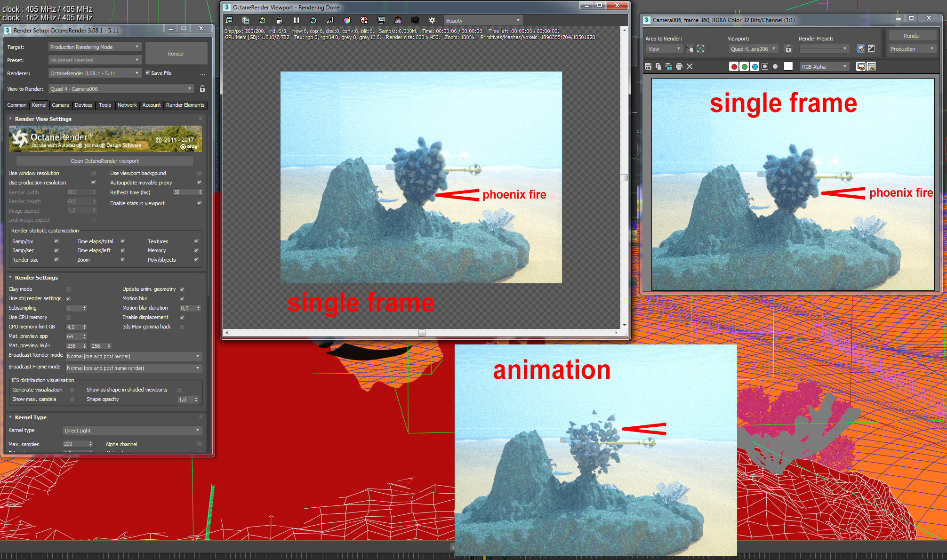This screenshot has height=560, width=947.
Task: Click the Open OctaneRender viewport button
Action: [104, 161]
